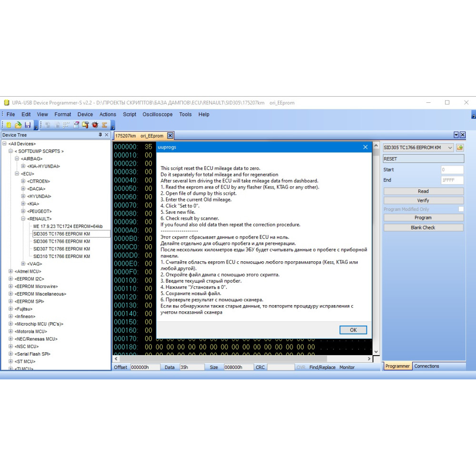Click the Offset value field
The width and height of the screenshot is (476, 476).
point(145,367)
